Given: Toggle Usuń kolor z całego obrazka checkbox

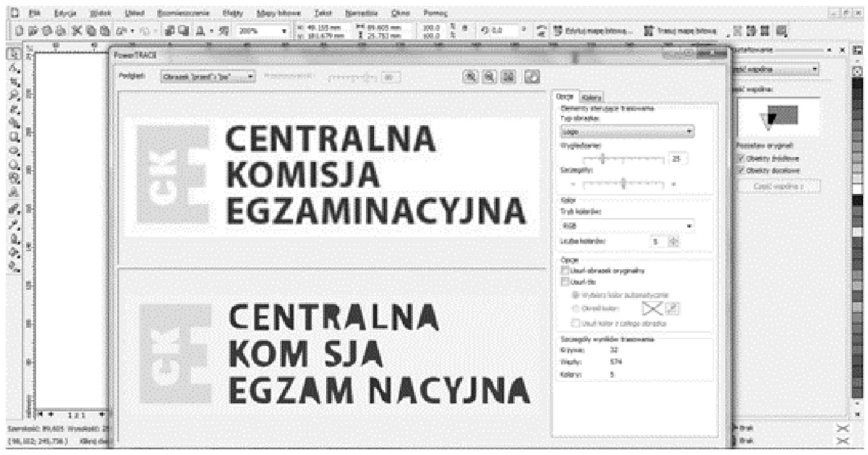Looking at the screenshot, I should pyautogui.click(x=576, y=323).
